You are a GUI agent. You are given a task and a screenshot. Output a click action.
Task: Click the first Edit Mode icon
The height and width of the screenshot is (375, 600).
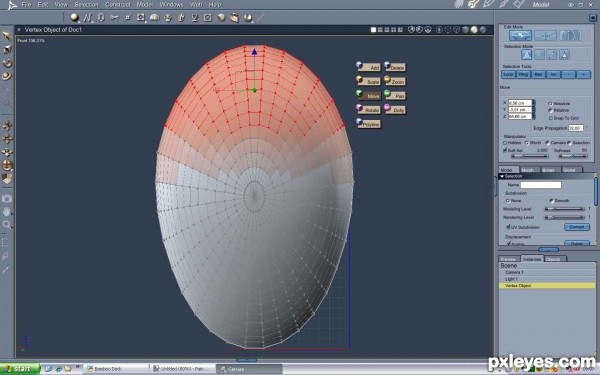click(520, 36)
